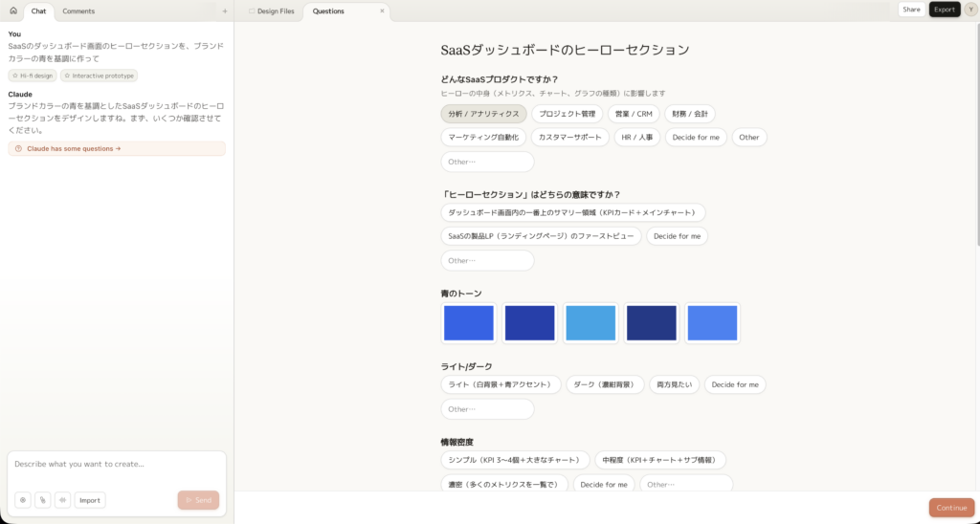This screenshot has width=980, height=524.
Task: Select the 両方見たい option
Action: 675,384
